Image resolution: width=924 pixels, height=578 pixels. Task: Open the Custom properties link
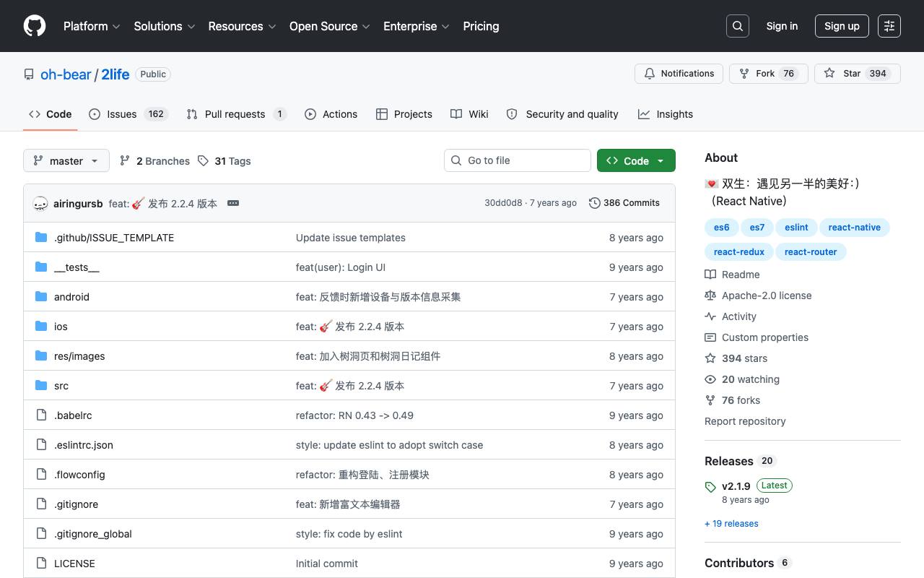point(757,337)
